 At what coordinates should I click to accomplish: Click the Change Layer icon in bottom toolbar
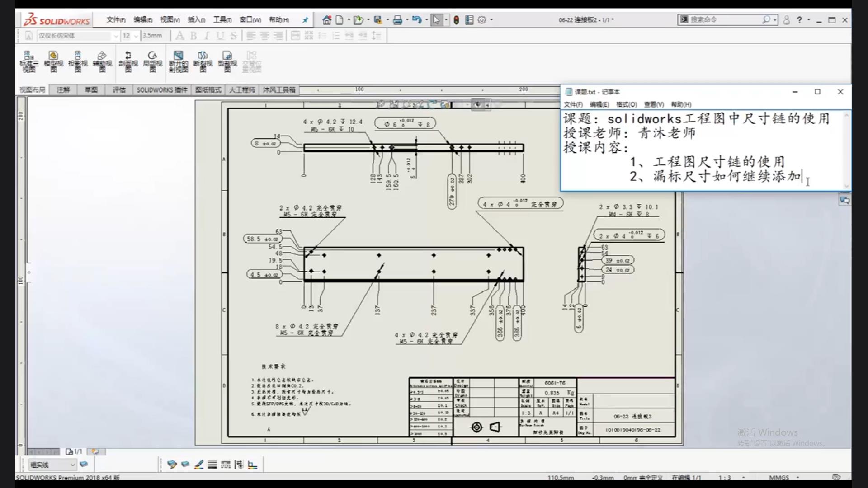[x=172, y=464]
